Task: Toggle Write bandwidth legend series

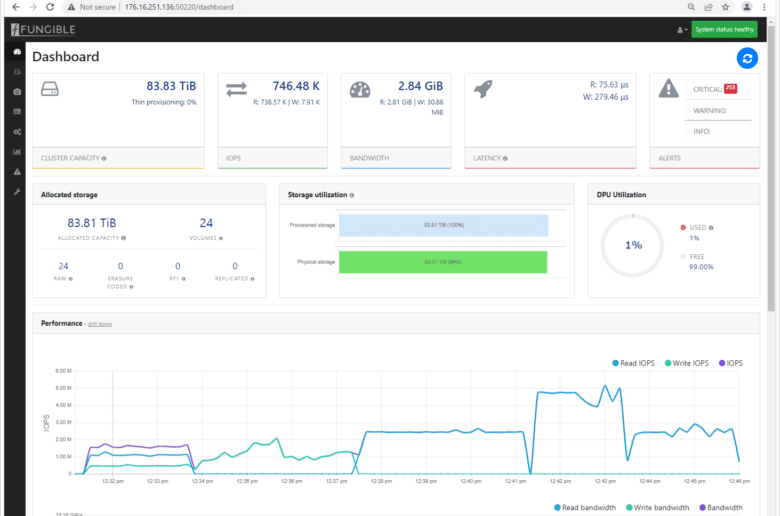Action: click(x=657, y=508)
